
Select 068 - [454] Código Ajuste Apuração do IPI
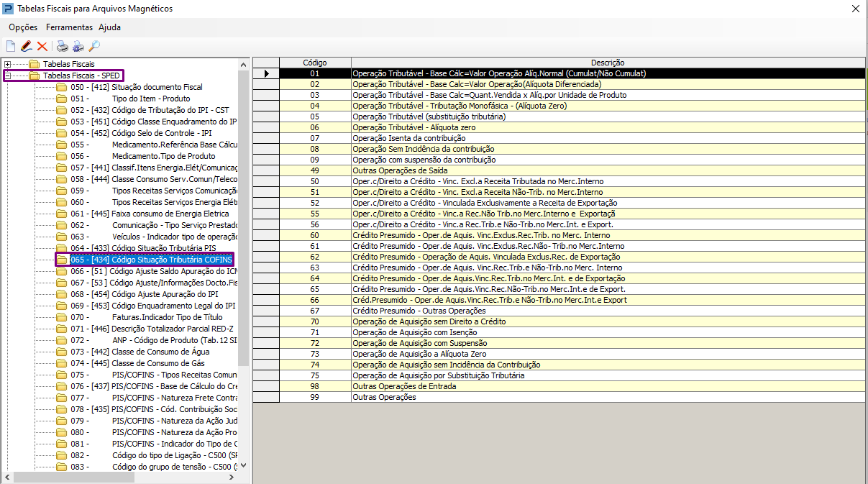pyautogui.click(x=144, y=294)
